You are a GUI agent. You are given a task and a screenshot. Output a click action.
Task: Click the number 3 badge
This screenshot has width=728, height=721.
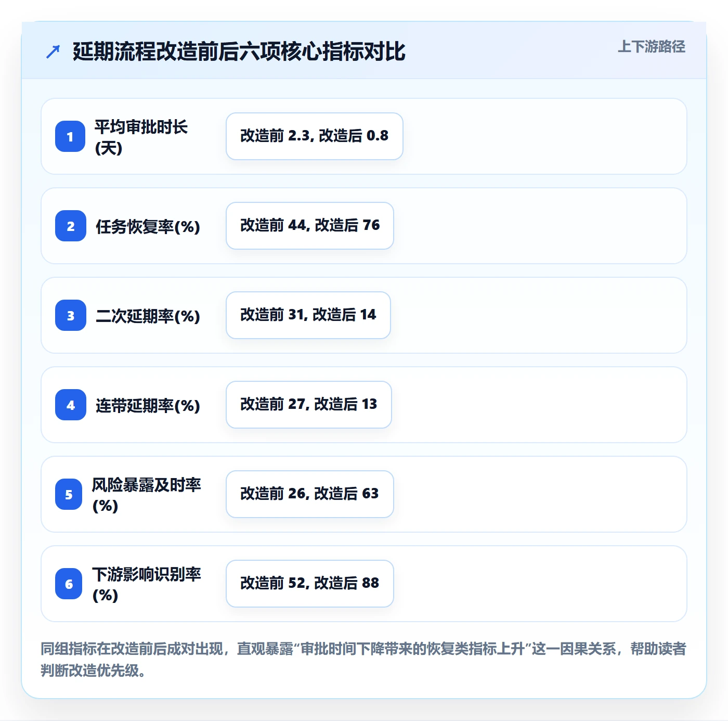pos(71,315)
